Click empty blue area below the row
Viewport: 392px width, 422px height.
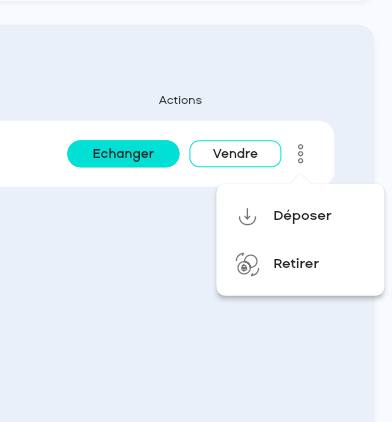tap(107, 300)
